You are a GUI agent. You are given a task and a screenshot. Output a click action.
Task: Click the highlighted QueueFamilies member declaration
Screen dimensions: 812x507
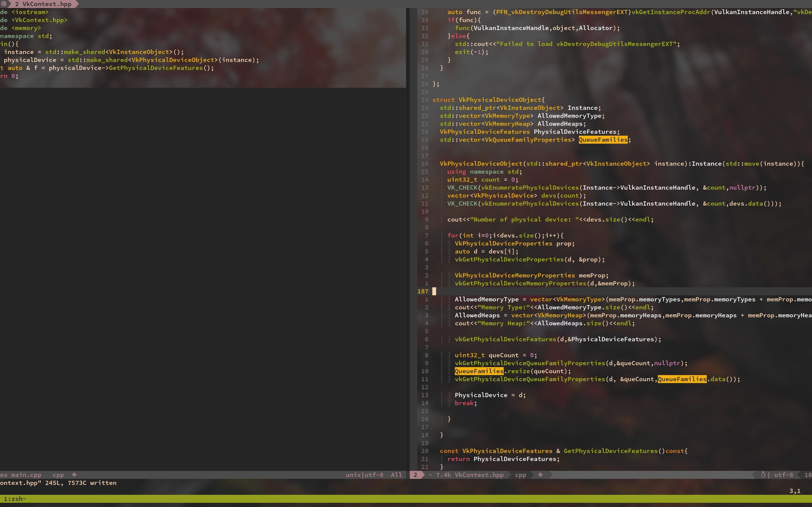pos(603,140)
